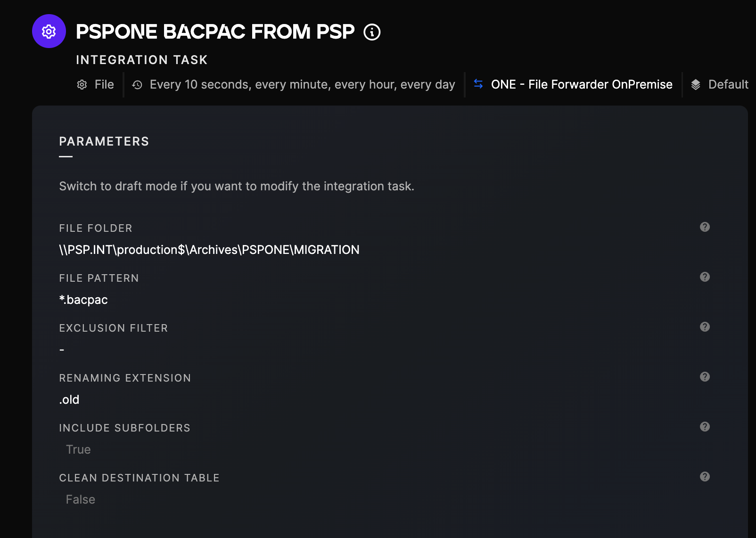The width and height of the screenshot is (756, 538).
Task: Click the every 10 seconds schedule text
Action: pyautogui.click(x=302, y=84)
